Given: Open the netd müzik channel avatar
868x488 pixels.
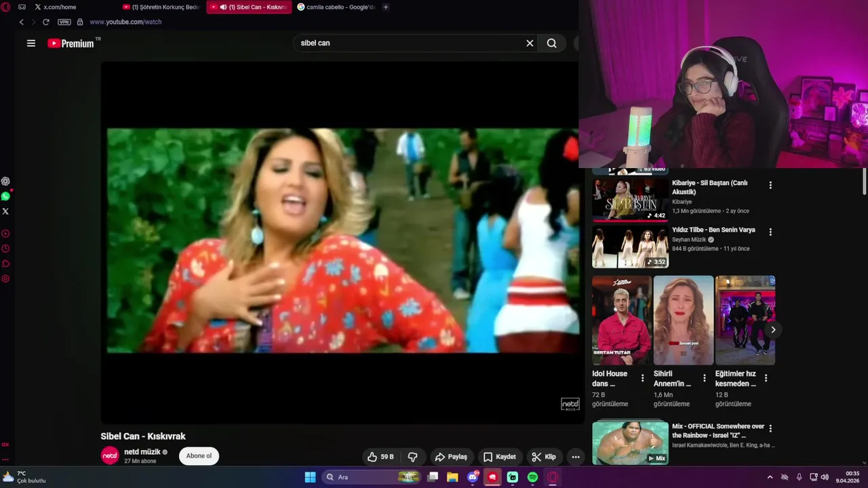Looking at the screenshot, I should click(x=110, y=456).
